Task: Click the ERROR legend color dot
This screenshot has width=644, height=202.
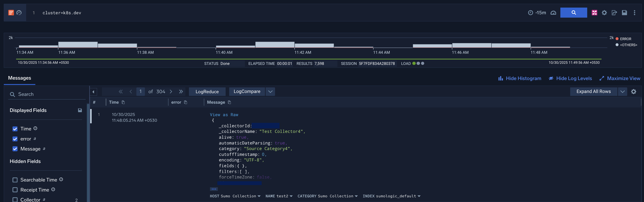Action: point(617,39)
